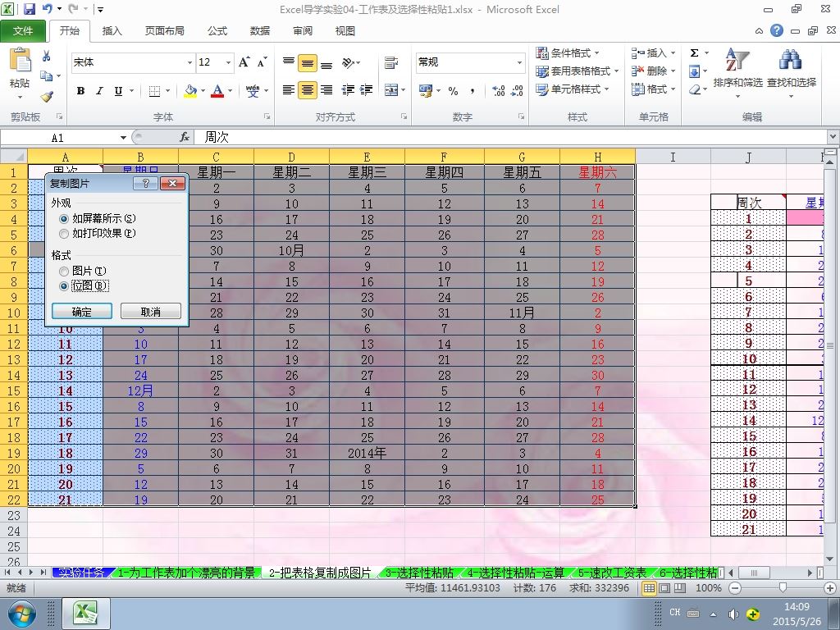Switch to sheet tab 3-选择性粘贴
This screenshot has width=840, height=630.
tap(419, 573)
